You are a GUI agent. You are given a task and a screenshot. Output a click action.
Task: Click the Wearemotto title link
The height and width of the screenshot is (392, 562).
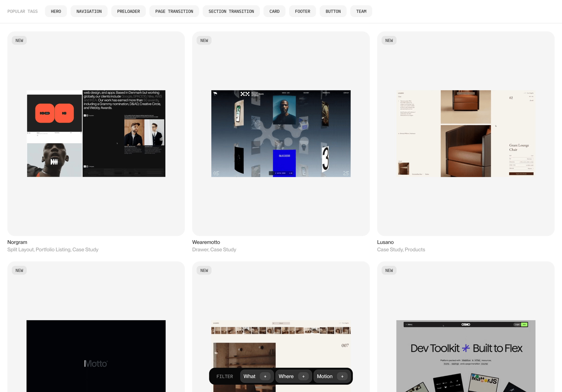[x=206, y=242]
